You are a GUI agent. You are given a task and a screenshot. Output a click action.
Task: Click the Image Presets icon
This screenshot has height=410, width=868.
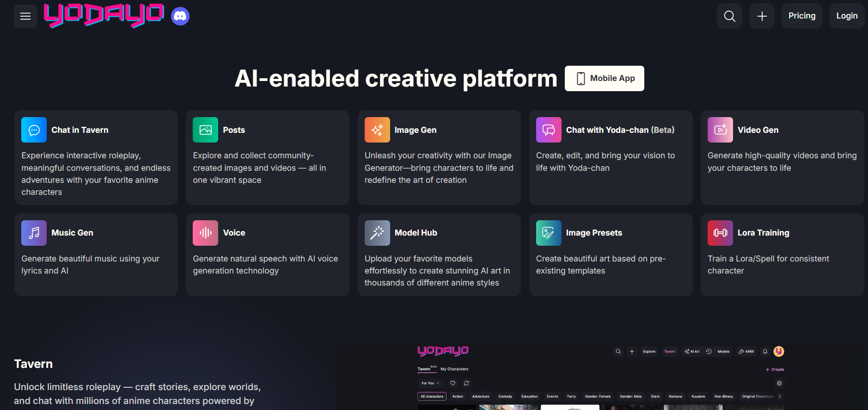[549, 233]
